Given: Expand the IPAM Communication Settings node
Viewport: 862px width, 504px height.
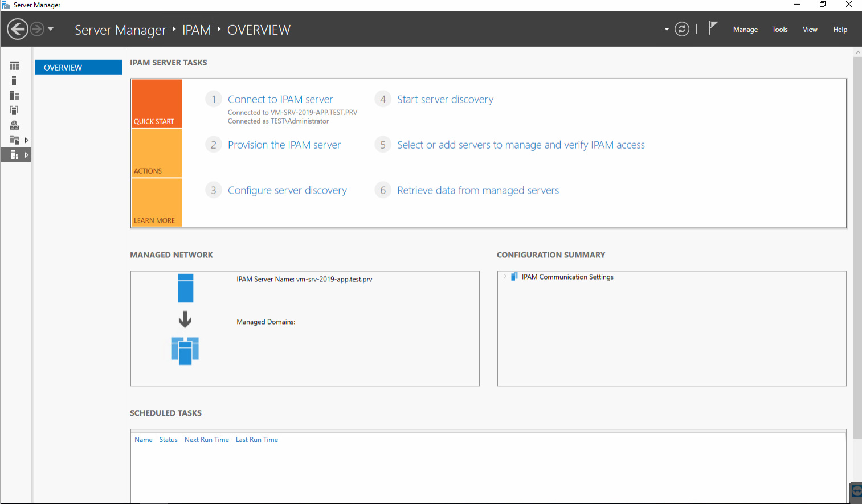Looking at the screenshot, I should [x=505, y=277].
